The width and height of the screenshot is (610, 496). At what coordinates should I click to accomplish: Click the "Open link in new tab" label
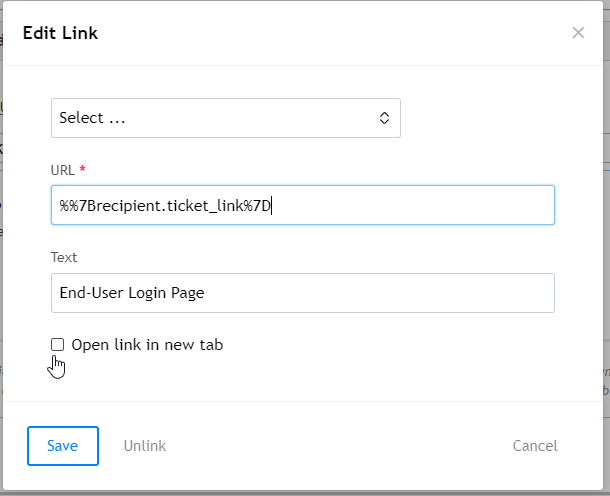pyautogui.click(x=147, y=345)
